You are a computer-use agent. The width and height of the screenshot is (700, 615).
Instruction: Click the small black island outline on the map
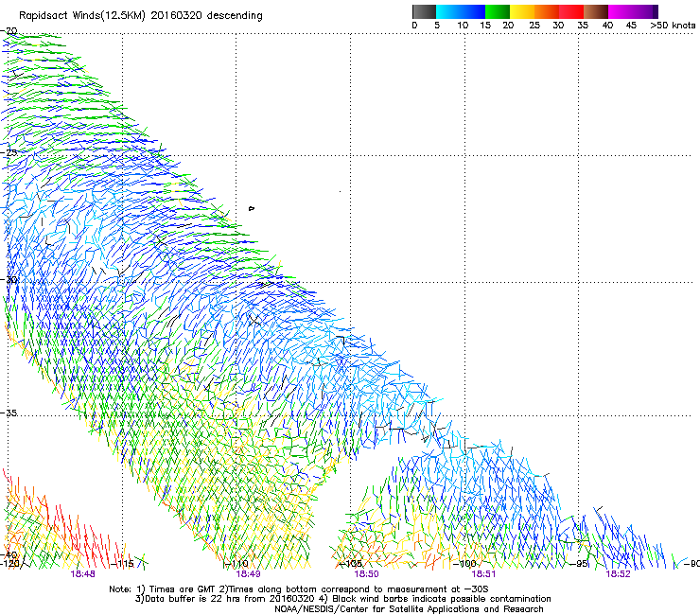252,208
